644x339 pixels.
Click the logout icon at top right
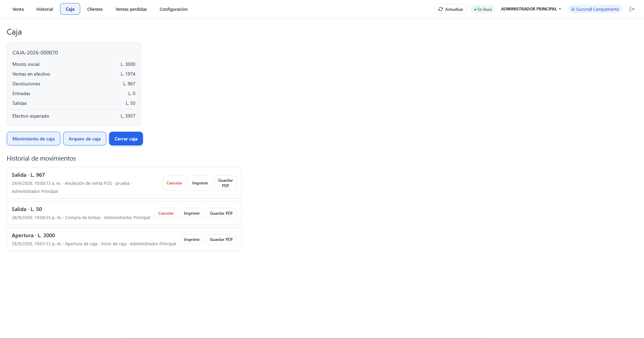(632, 9)
